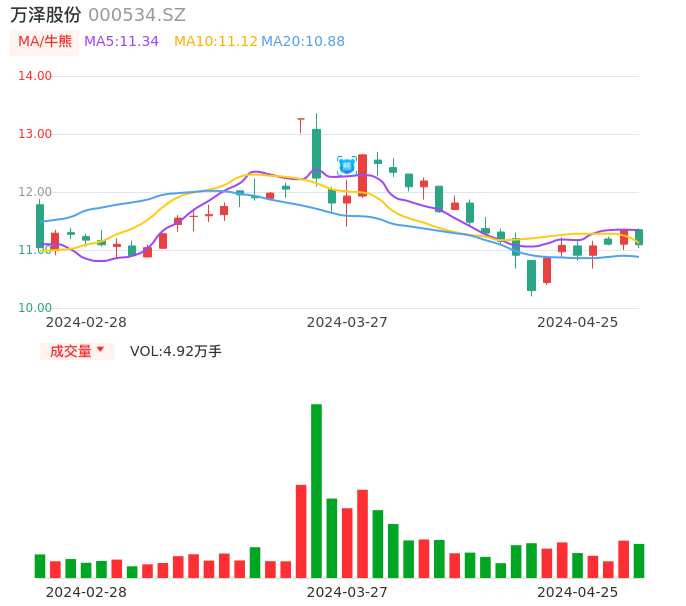The width and height of the screenshot is (686, 606).
Task: Click the MA10:11.12 legend label
Action: click(216, 42)
